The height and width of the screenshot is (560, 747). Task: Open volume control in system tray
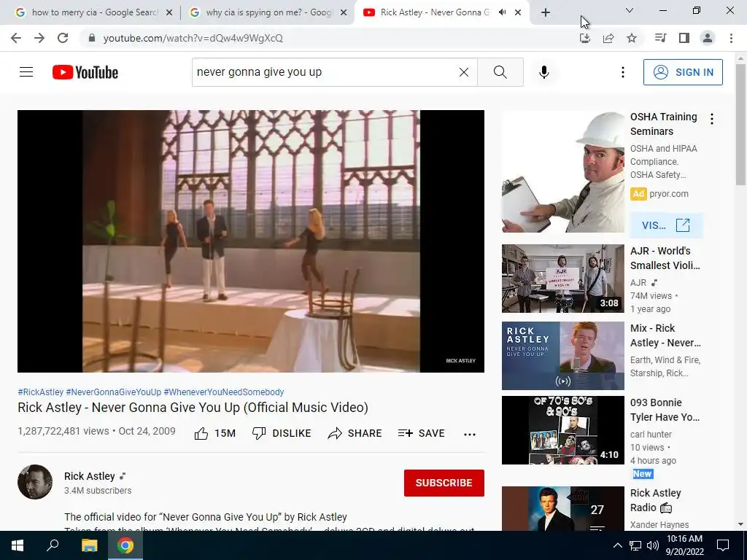click(653, 545)
